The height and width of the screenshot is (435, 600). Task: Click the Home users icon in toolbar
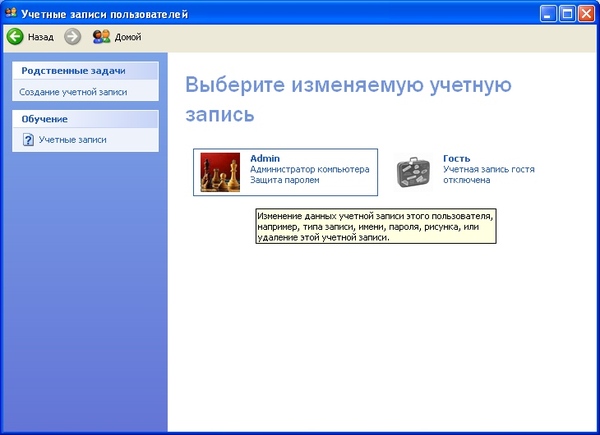(x=101, y=37)
